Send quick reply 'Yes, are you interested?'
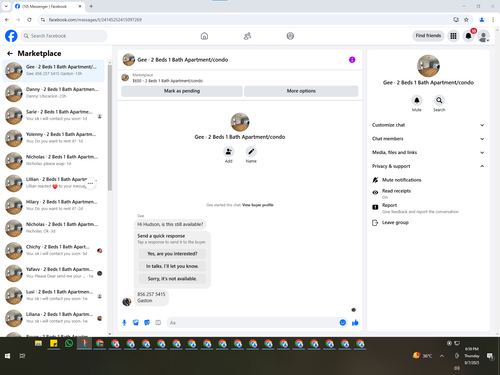Screen dimensions: 500x375 tap(172, 254)
